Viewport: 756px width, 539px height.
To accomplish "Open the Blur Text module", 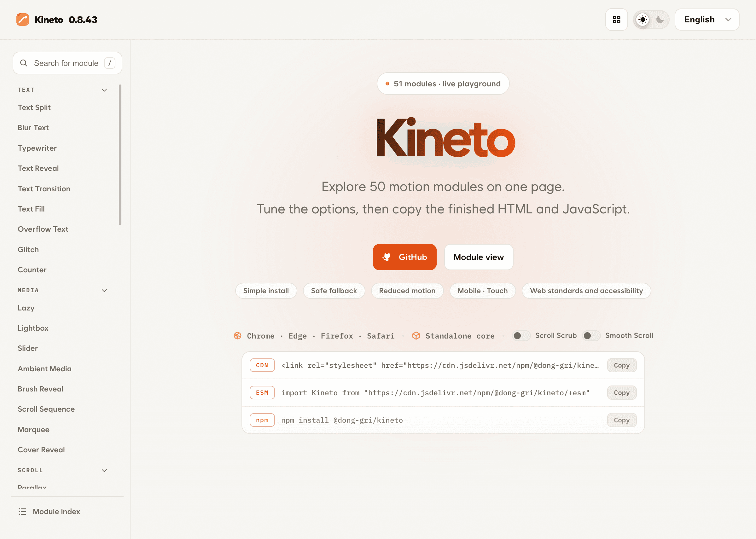I will pyautogui.click(x=33, y=127).
